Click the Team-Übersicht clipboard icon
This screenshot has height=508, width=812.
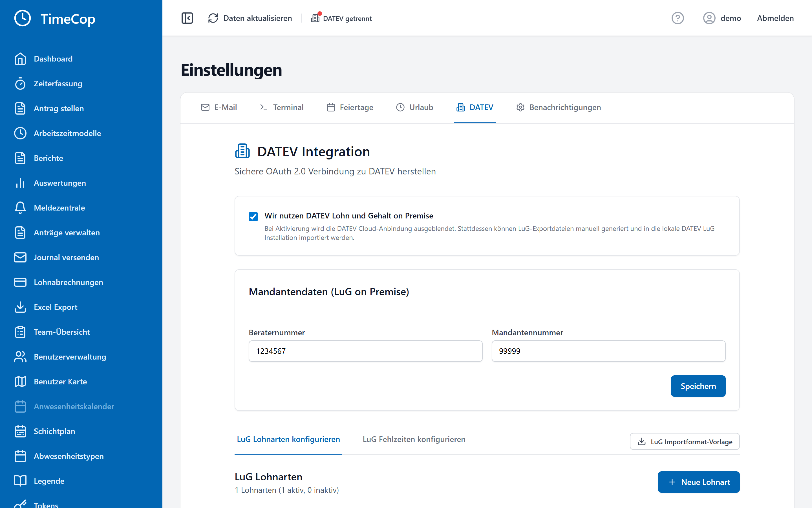point(20,332)
